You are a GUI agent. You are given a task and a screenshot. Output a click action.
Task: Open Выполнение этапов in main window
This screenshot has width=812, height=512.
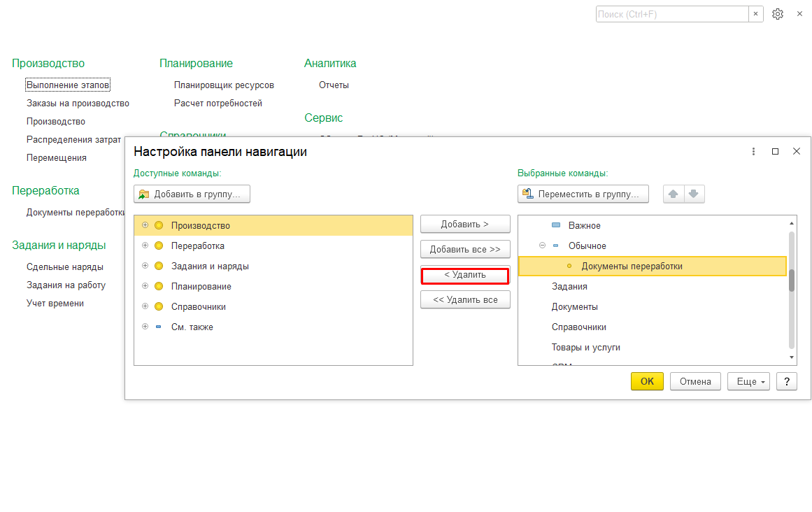[68, 85]
